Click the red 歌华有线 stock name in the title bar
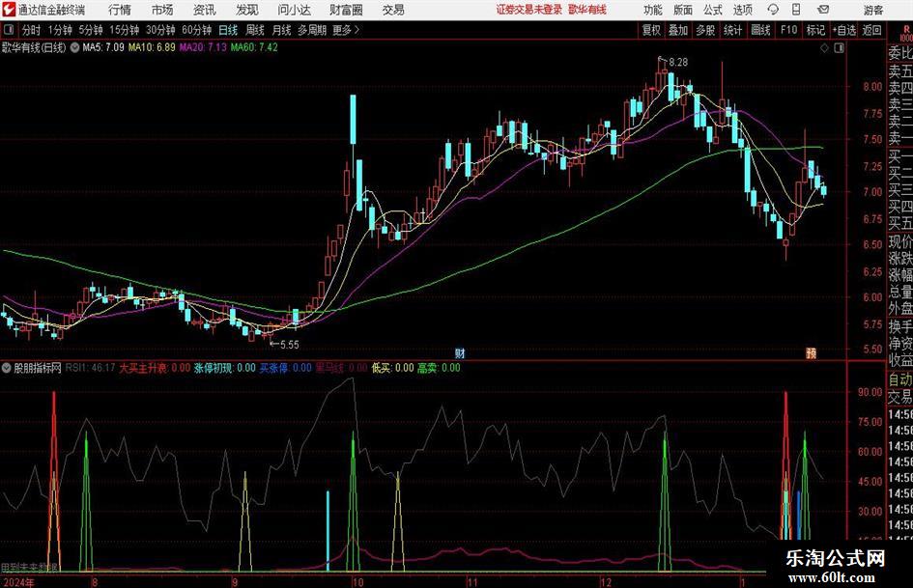This screenshot has height=588, width=913. (x=587, y=10)
